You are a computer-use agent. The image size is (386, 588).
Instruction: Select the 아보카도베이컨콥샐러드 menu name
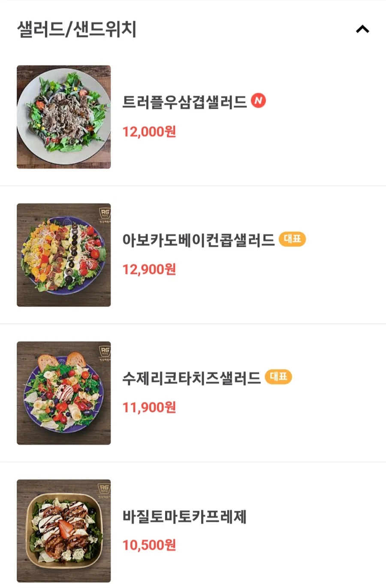point(198,239)
